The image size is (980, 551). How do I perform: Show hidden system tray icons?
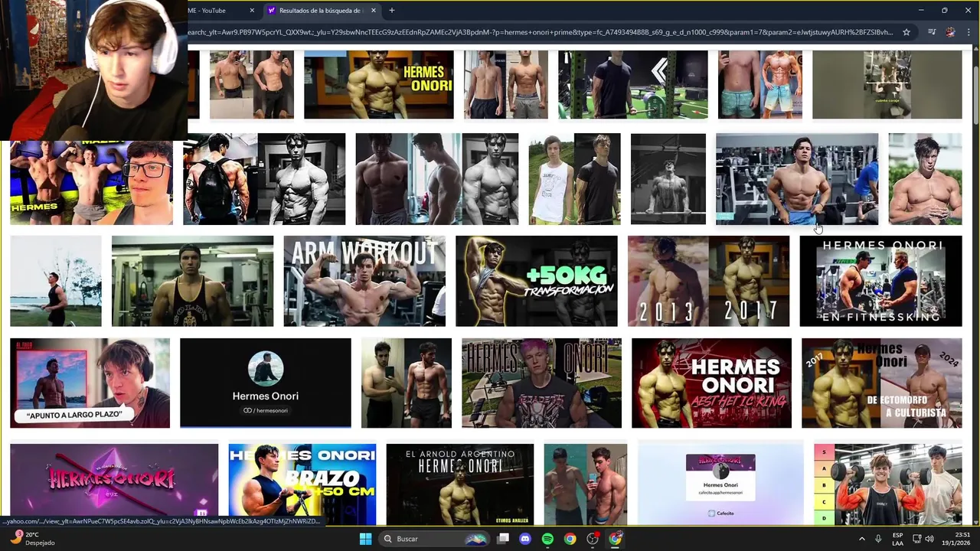coord(862,539)
